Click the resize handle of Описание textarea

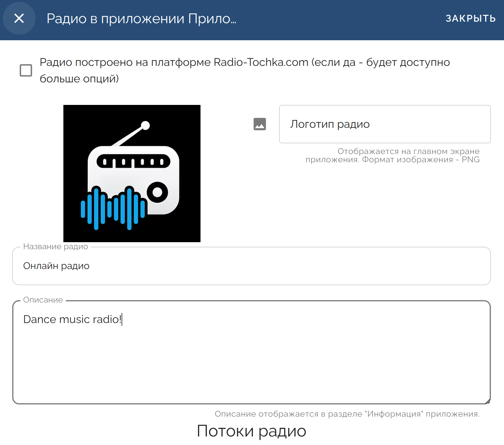pos(488,401)
